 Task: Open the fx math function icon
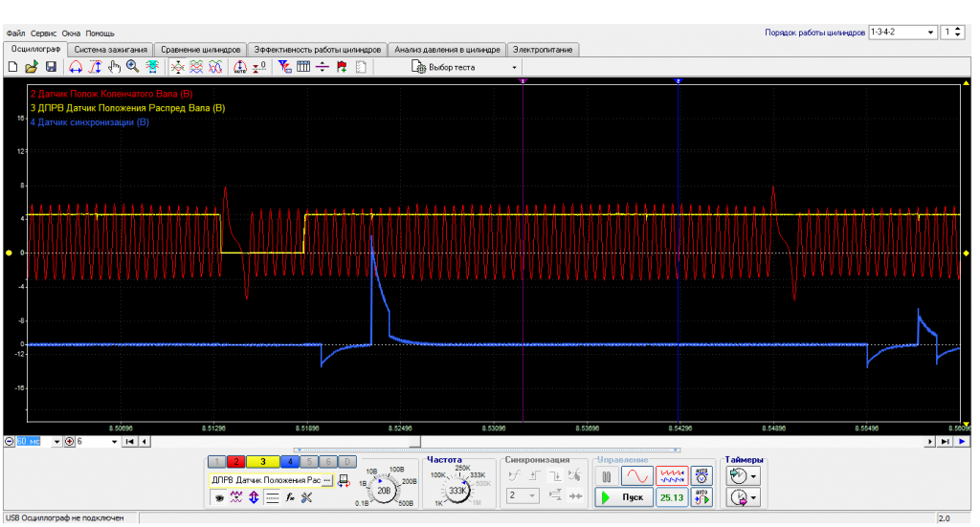[x=289, y=497]
